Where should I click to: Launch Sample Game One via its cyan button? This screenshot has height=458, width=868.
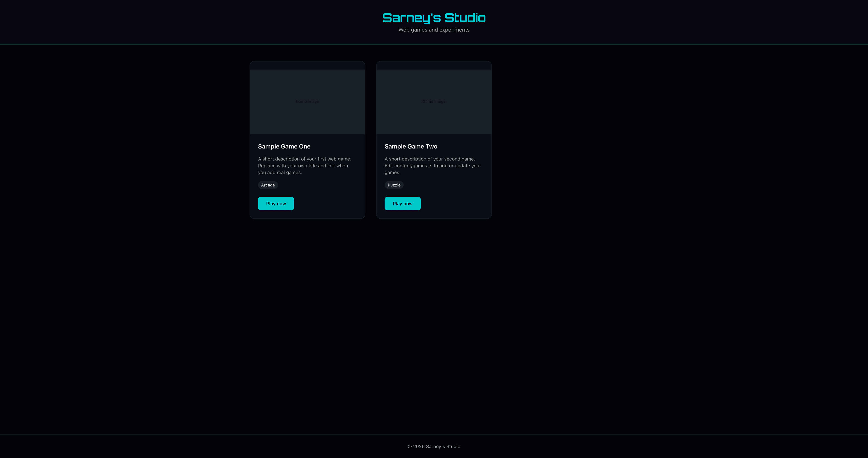pyautogui.click(x=276, y=203)
